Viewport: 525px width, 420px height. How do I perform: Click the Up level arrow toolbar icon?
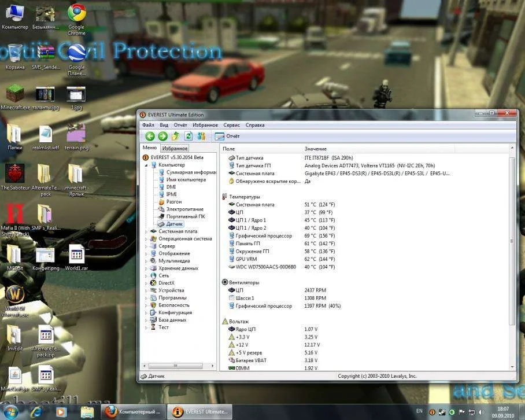175,136
